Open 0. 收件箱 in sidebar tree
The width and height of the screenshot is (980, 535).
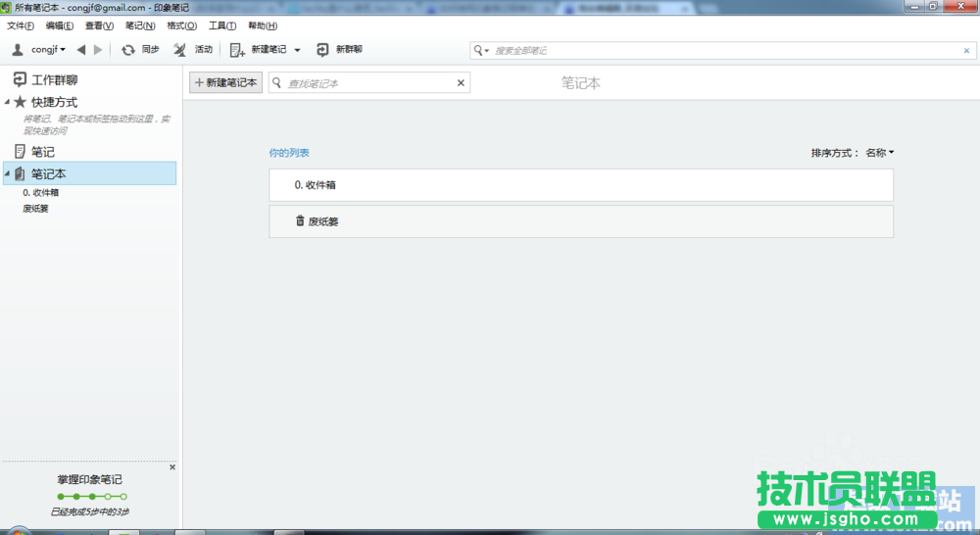[x=40, y=192]
